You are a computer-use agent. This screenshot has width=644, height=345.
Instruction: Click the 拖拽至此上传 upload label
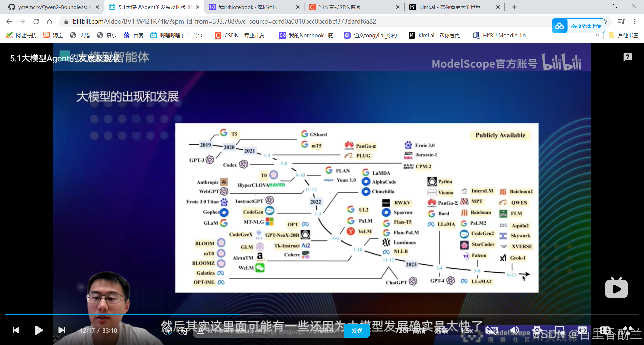(586, 26)
